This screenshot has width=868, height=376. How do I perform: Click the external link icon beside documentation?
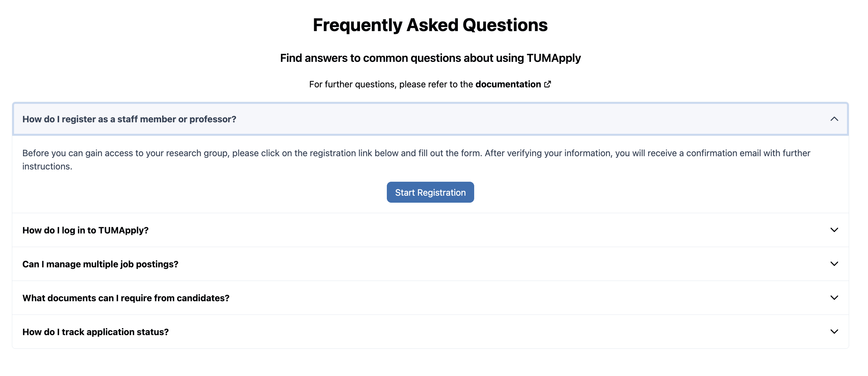click(x=548, y=84)
